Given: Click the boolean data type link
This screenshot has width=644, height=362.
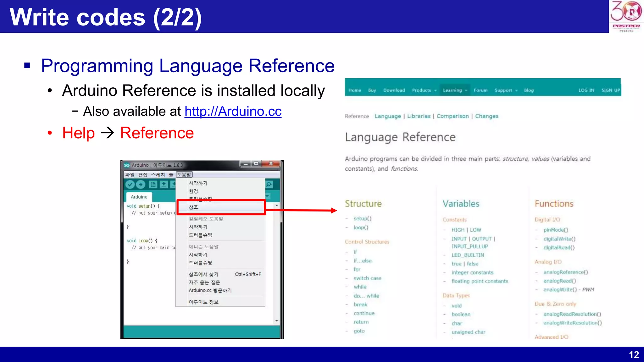Looking at the screenshot, I should coord(461,315).
